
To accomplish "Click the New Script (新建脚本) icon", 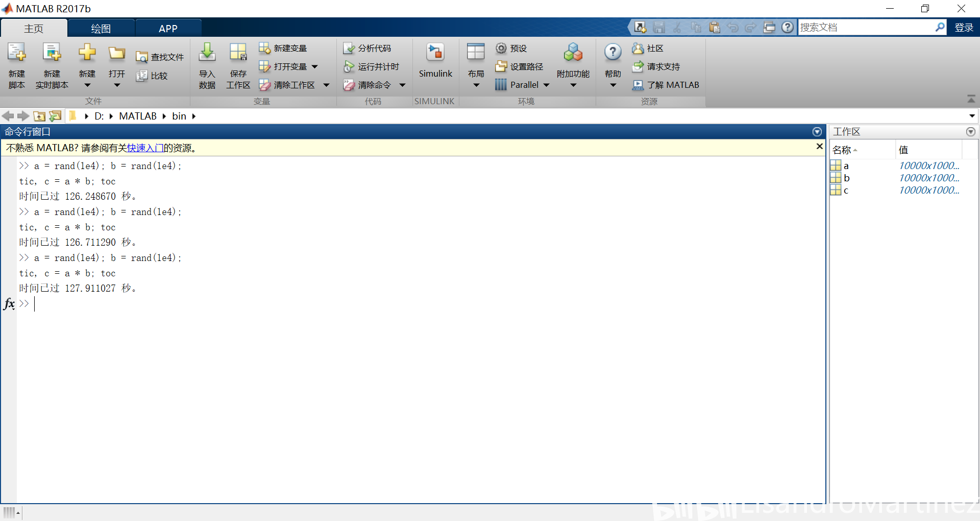I will (x=16, y=53).
